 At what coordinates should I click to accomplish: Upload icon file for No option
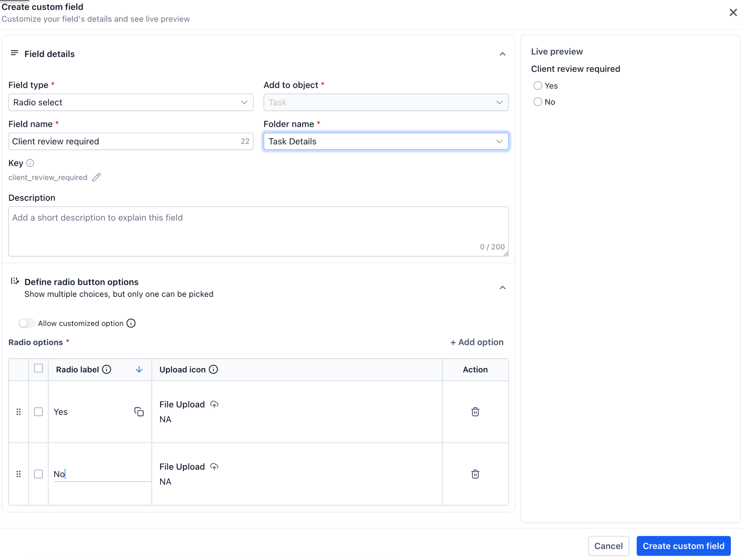[214, 467]
